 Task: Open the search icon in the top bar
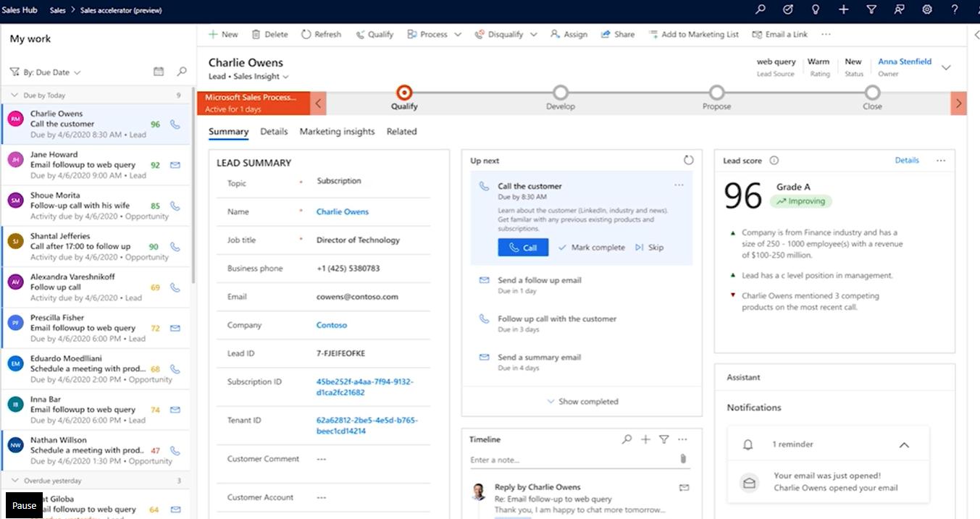[x=761, y=10]
